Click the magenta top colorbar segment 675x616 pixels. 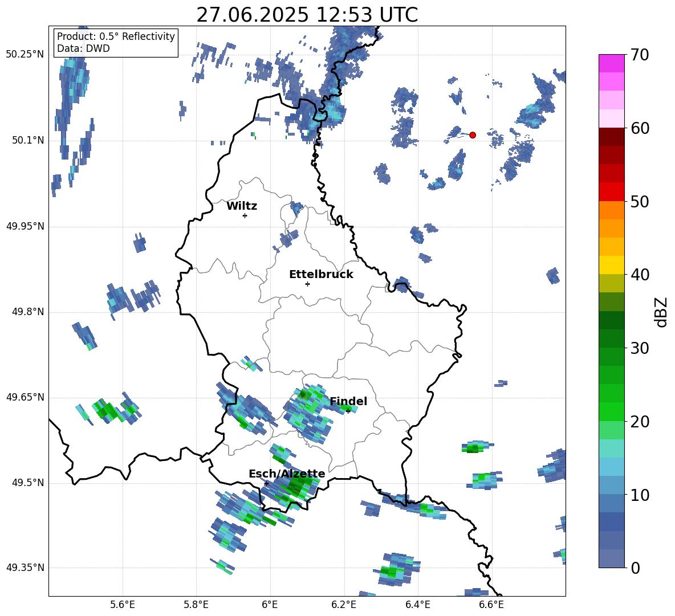point(611,63)
